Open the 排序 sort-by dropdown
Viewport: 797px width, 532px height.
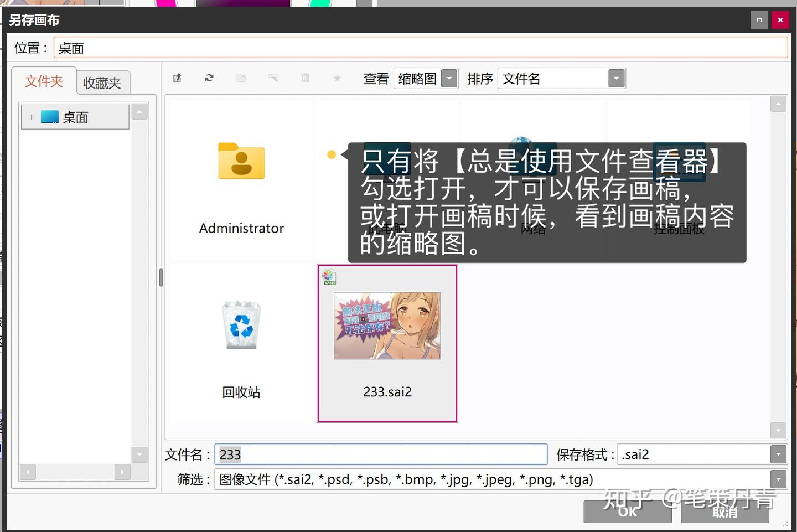pos(616,78)
